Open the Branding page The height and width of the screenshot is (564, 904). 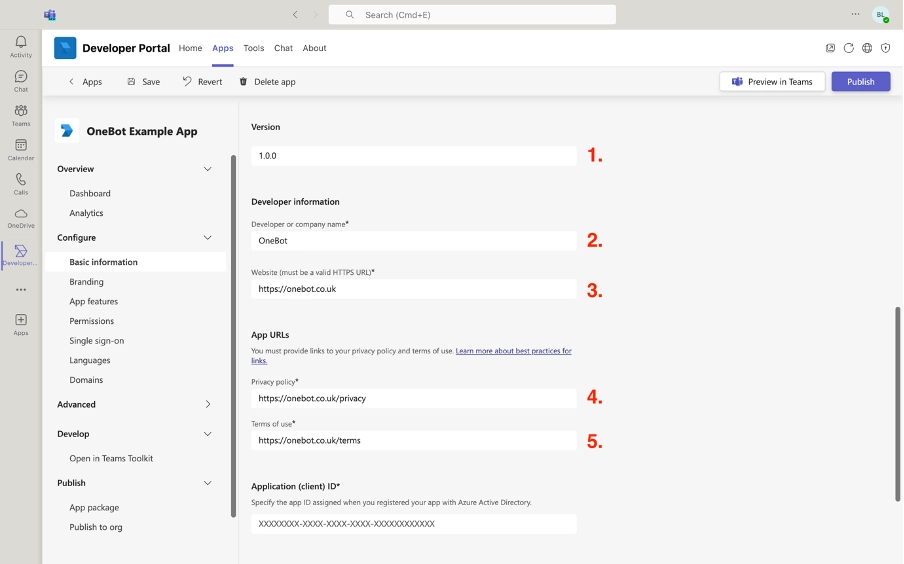point(86,281)
